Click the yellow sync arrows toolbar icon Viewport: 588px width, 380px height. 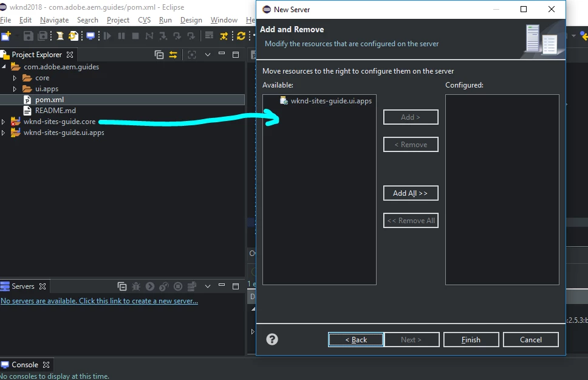[241, 36]
